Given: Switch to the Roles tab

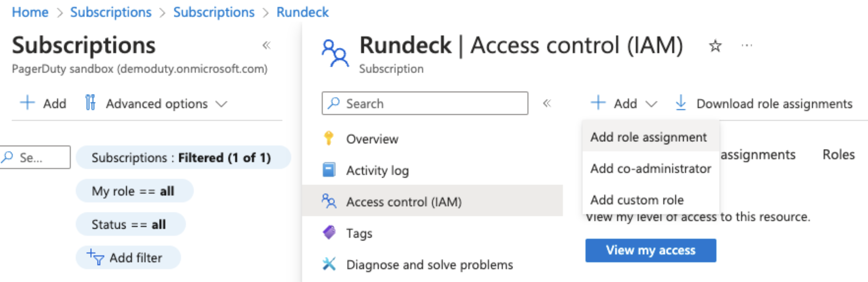Looking at the screenshot, I should click(838, 155).
